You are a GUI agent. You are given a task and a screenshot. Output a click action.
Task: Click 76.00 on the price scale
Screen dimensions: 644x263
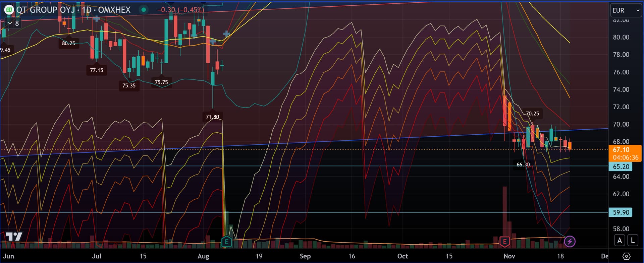point(621,72)
